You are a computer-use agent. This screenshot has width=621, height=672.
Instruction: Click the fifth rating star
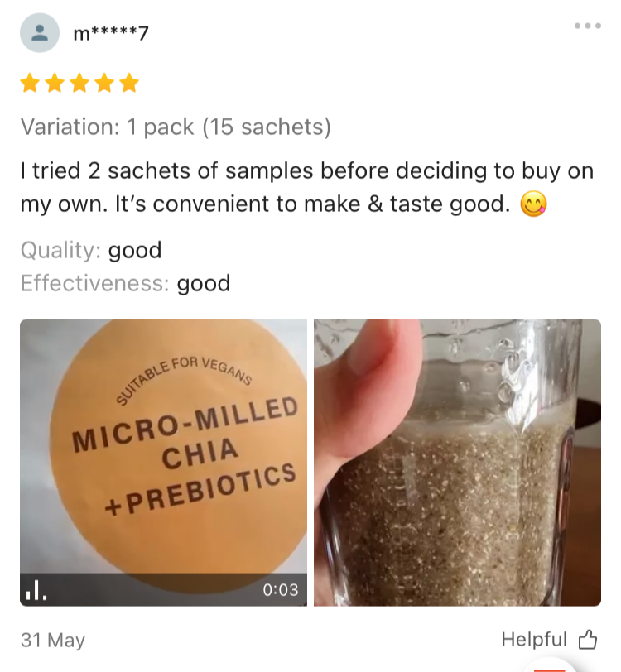click(x=128, y=83)
